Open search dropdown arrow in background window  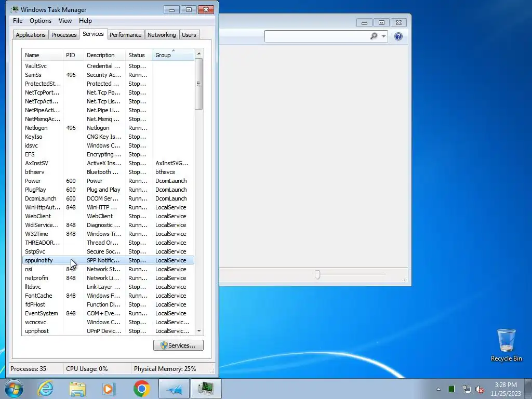[383, 36]
